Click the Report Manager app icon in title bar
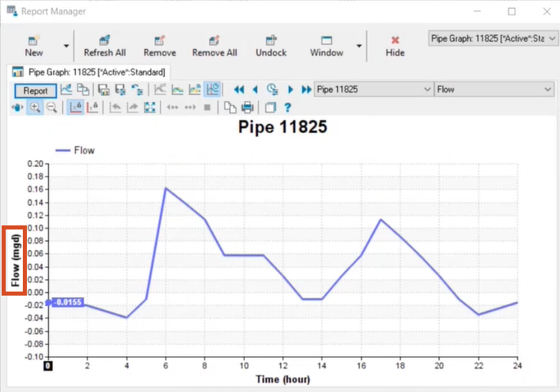 tap(11, 11)
